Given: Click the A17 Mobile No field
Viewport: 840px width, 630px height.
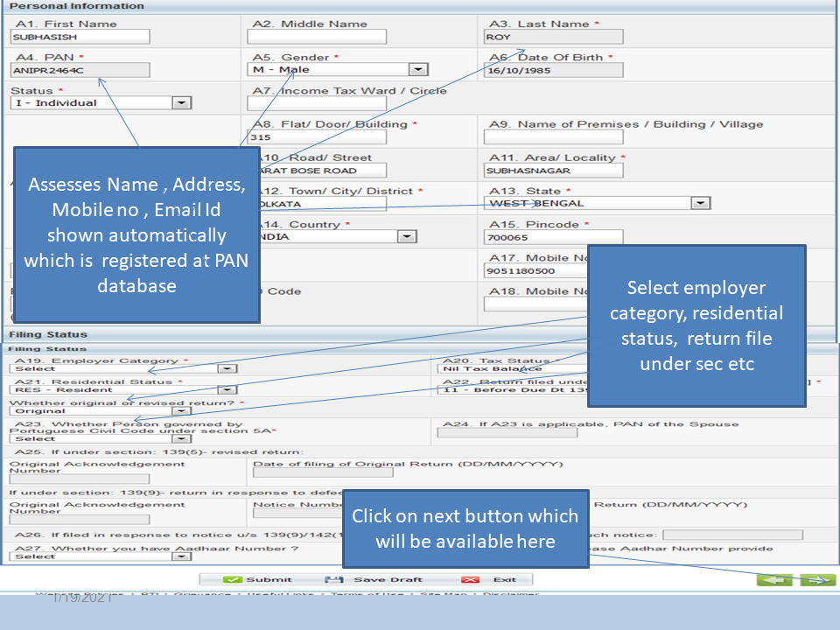Looking at the screenshot, I should (x=535, y=270).
